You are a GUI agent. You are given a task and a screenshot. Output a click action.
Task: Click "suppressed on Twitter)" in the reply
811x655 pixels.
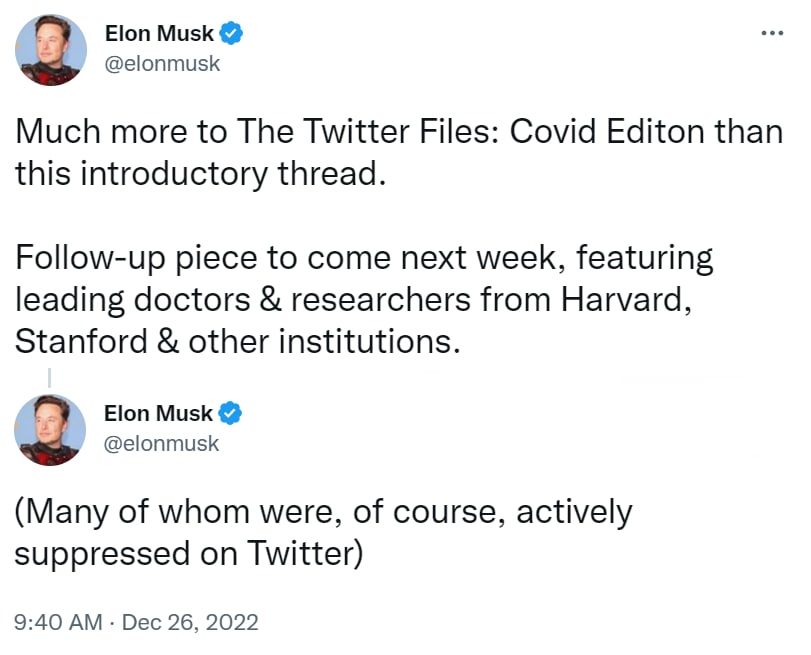click(187, 554)
